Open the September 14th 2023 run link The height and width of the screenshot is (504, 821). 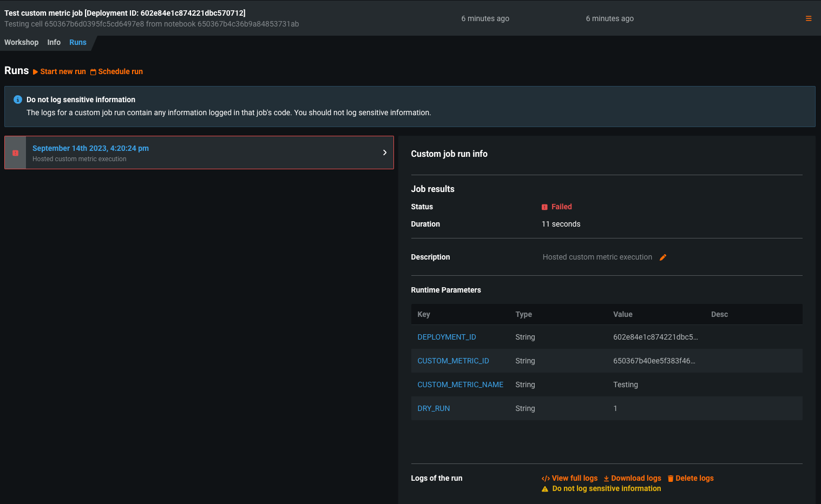90,148
